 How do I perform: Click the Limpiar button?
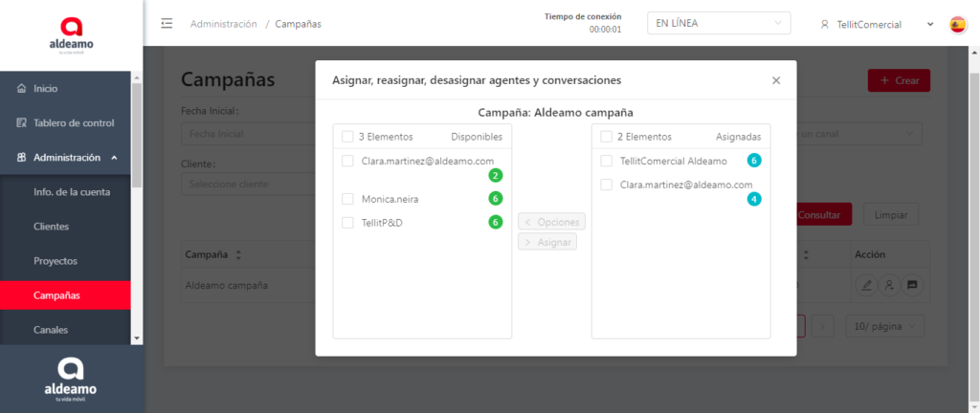tap(890, 215)
